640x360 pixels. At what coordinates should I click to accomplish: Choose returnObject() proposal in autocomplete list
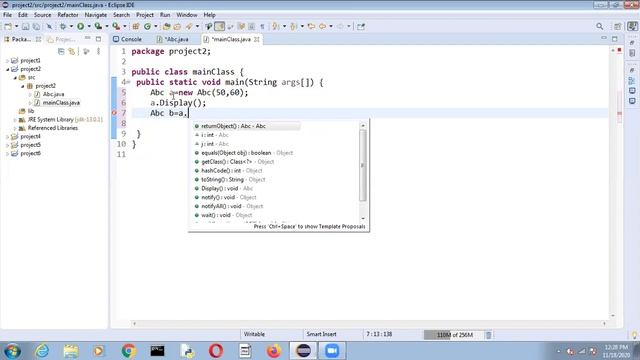click(x=247, y=126)
